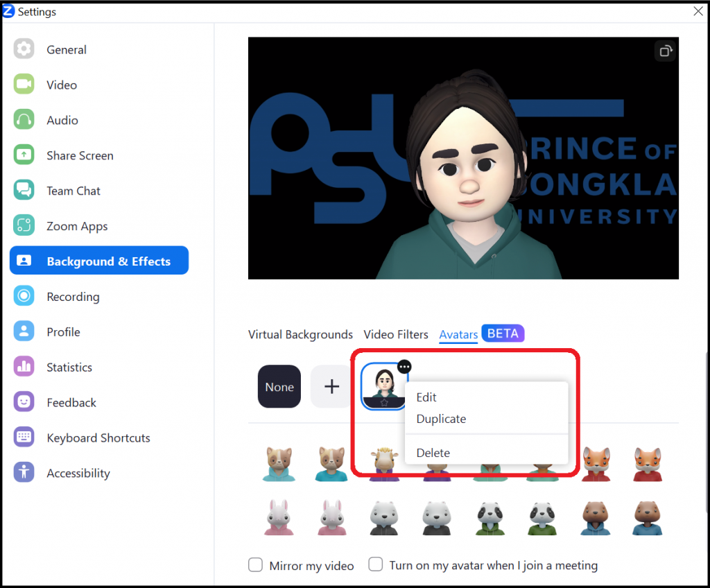Select Duplicate in the avatar menu
This screenshot has width=710, height=588.
441,419
